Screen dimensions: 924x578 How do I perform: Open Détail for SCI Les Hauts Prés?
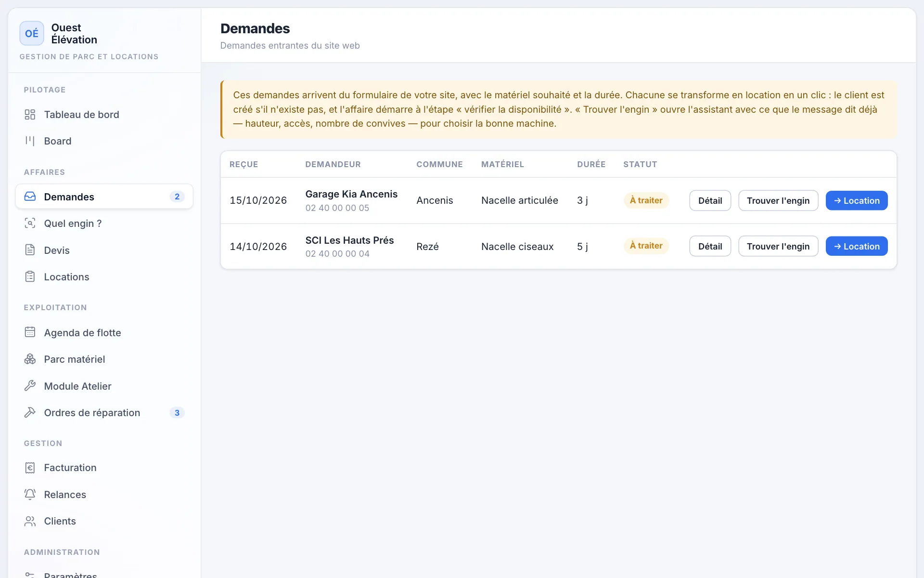point(710,246)
